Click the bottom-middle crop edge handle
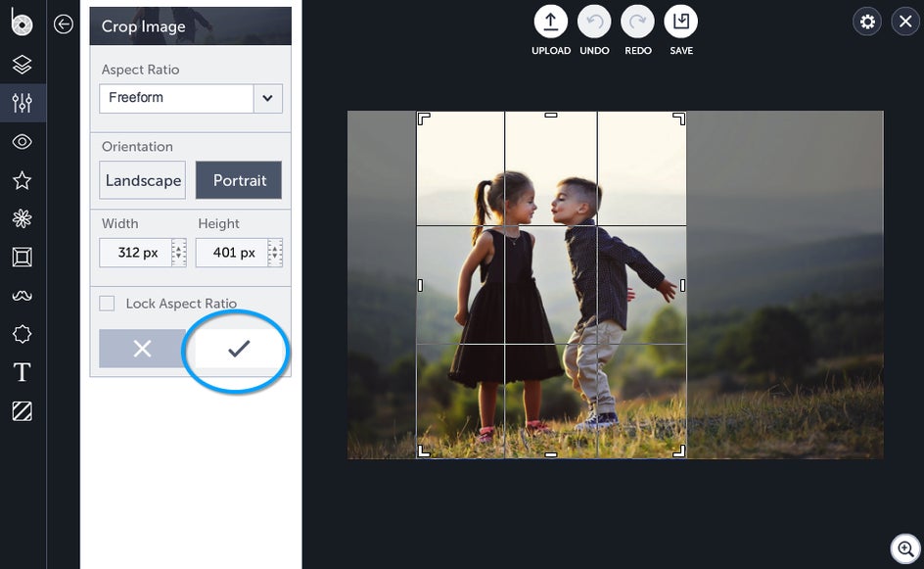The width and height of the screenshot is (924, 569). (551, 454)
